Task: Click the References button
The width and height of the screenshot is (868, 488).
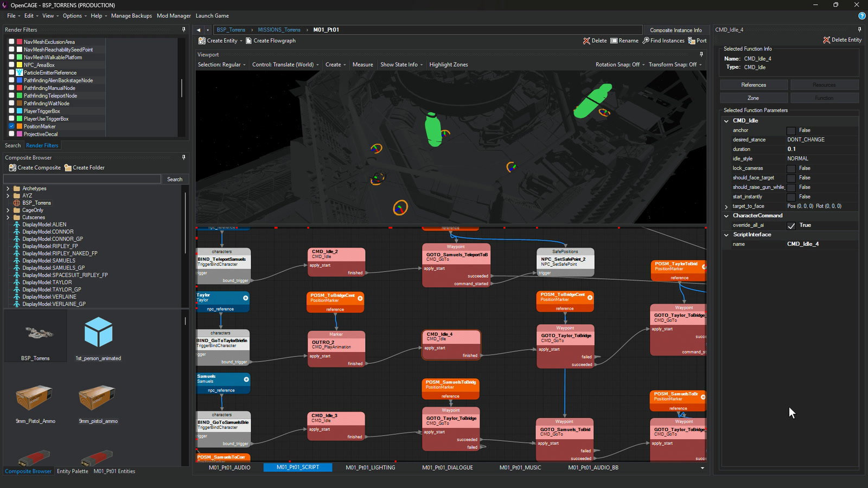Action: (754, 85)
